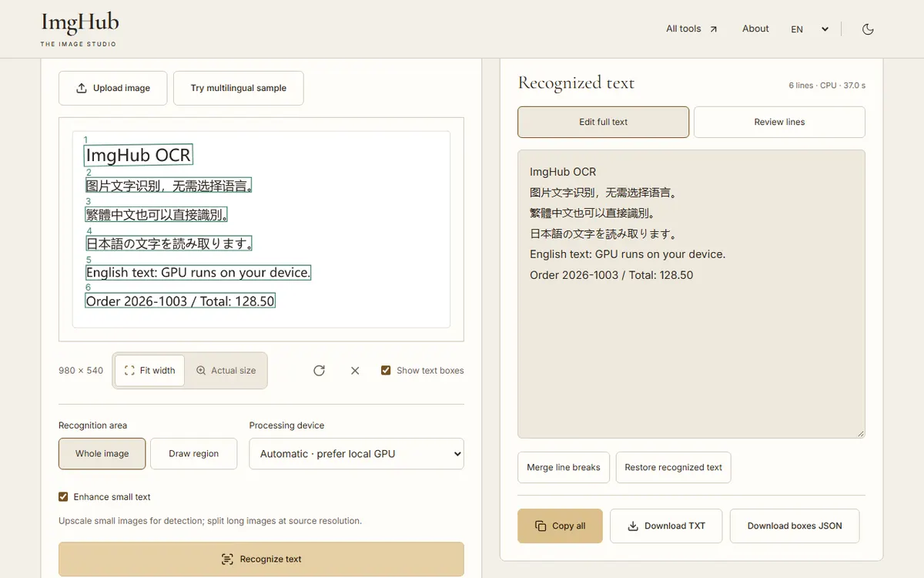Click '6 lines · CPU · 37.0 s' status text

pyautogui.click(x=827, y=86)
